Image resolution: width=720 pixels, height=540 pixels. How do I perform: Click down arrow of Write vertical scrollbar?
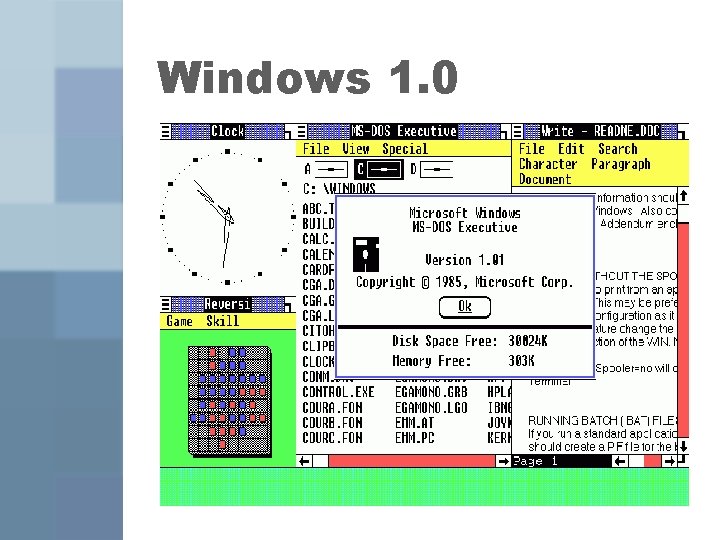[x=683, y=446]
